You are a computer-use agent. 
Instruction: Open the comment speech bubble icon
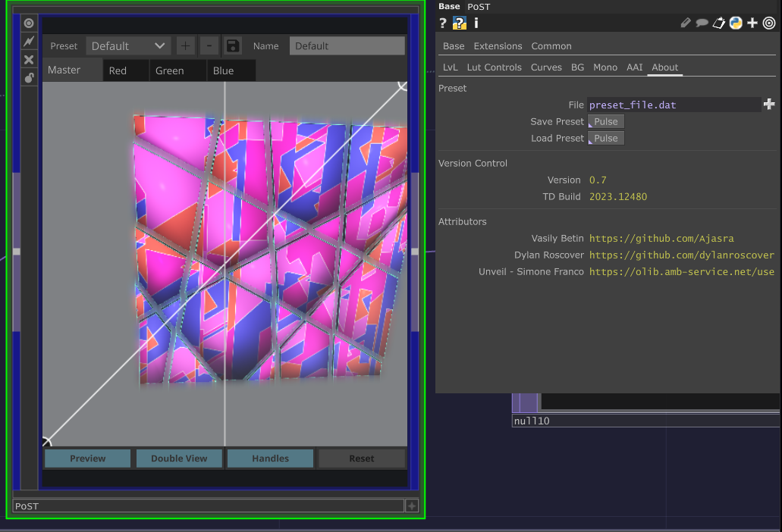702,23
